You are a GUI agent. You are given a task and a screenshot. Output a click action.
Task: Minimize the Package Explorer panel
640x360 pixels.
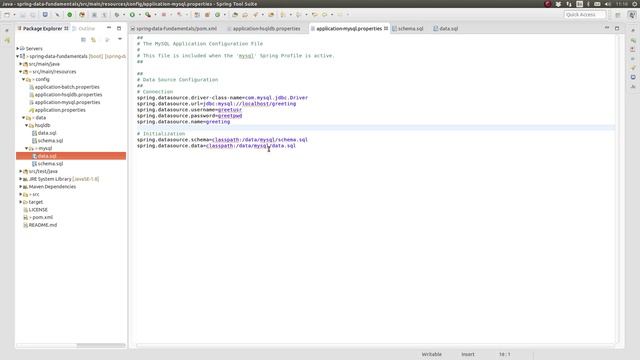coord(109,28)
